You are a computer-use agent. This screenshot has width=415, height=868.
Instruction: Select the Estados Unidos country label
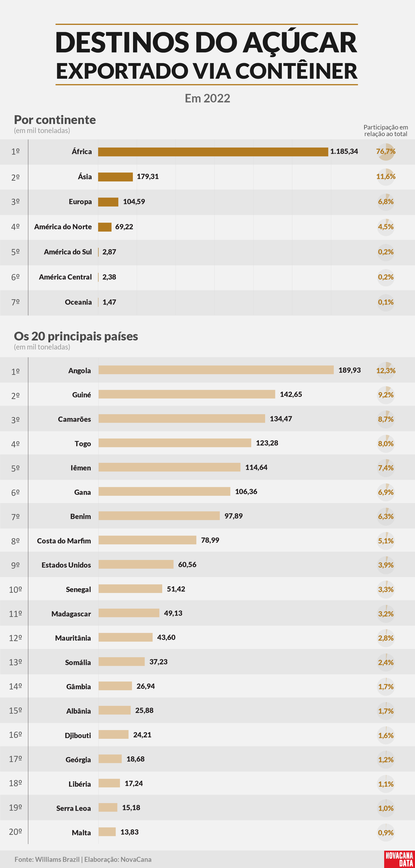point(66,565)
